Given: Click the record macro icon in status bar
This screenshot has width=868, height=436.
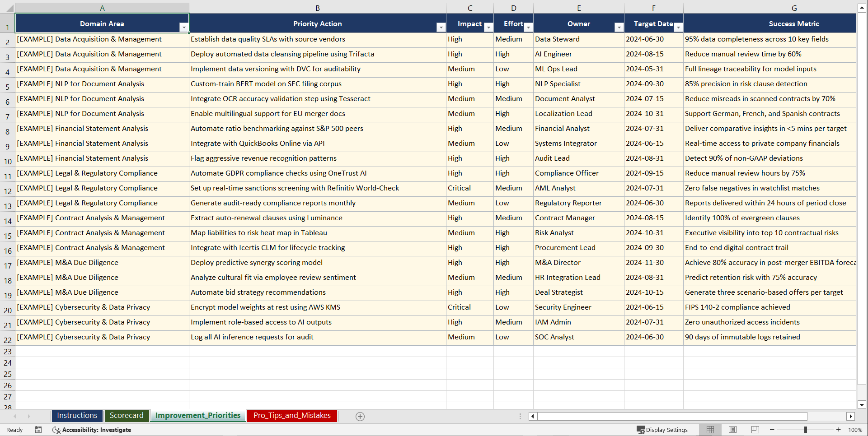Looking at the screenshot, I should point(38,430).
